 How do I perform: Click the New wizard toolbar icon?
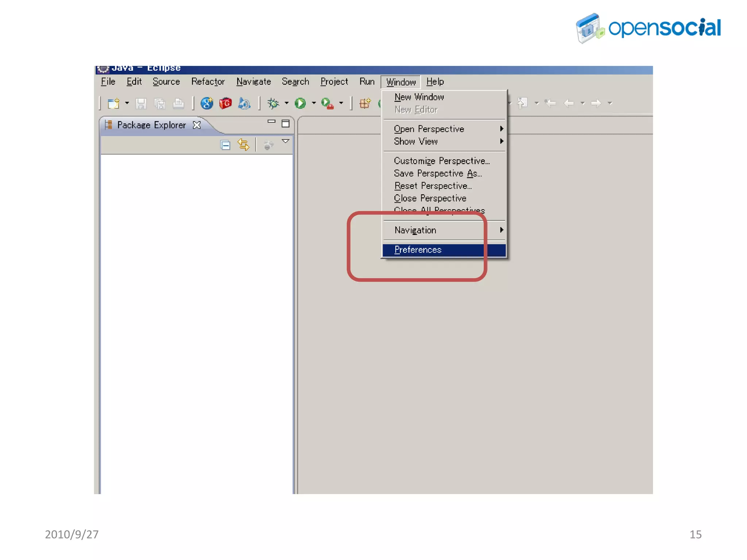click(x=113, y=104)
